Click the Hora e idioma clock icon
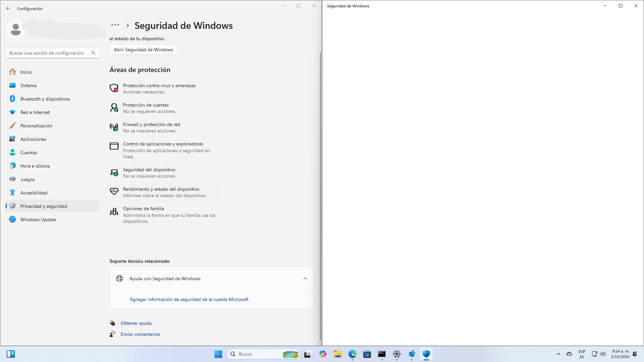644x362 pixels. pos(12,166)
